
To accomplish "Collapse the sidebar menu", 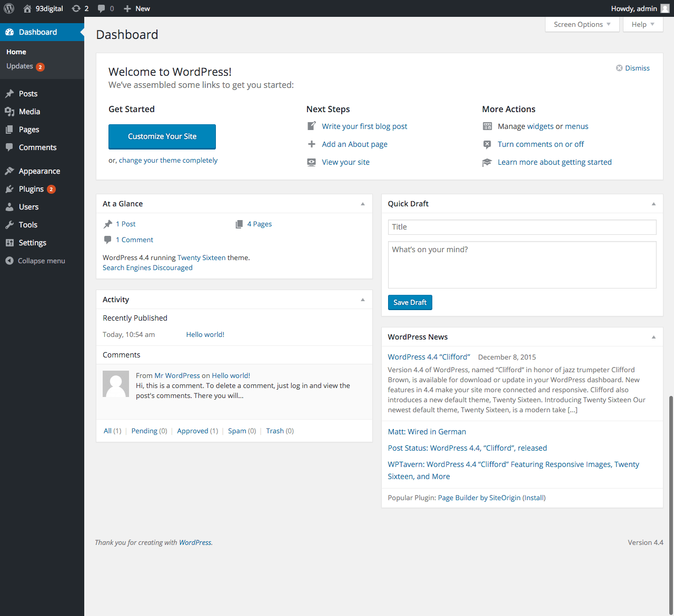I will [x=35, y=261].
